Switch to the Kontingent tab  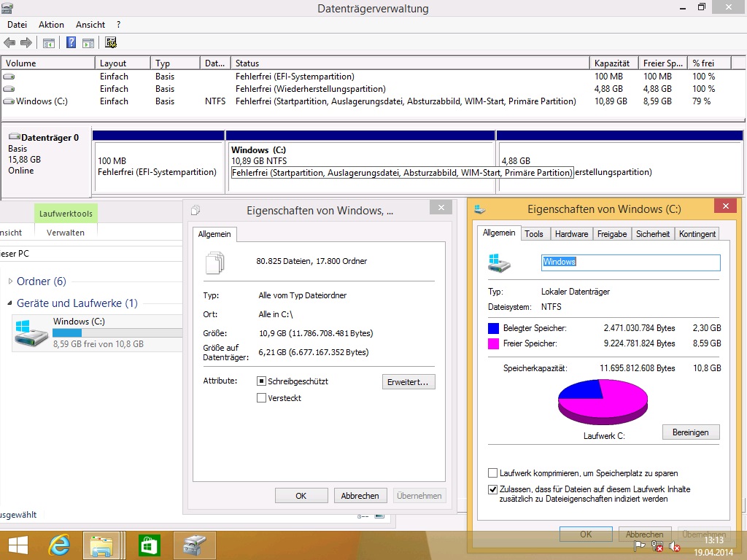697,234
